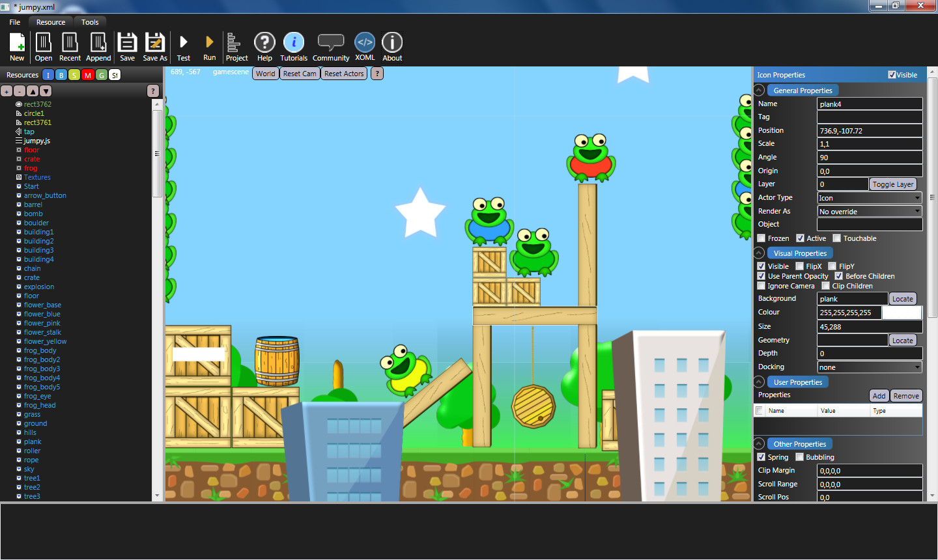
Task: Open the Tools menu
Action: click(x=90, y=21)
